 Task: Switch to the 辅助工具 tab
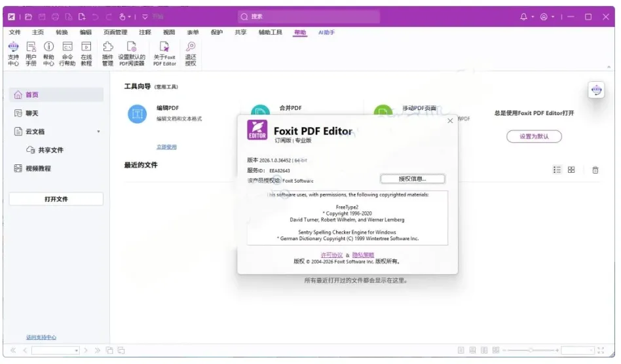270,32
